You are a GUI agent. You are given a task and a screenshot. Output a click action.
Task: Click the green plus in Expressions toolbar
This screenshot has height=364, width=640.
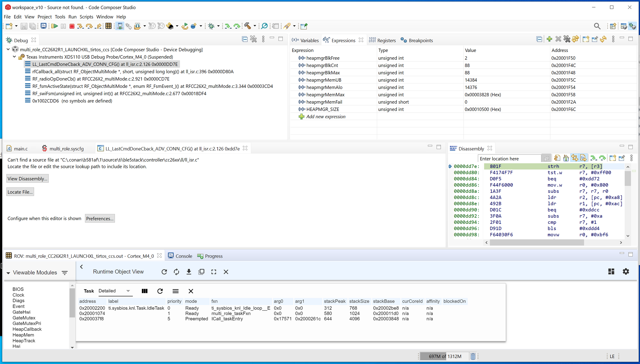[x=549, y=39]
